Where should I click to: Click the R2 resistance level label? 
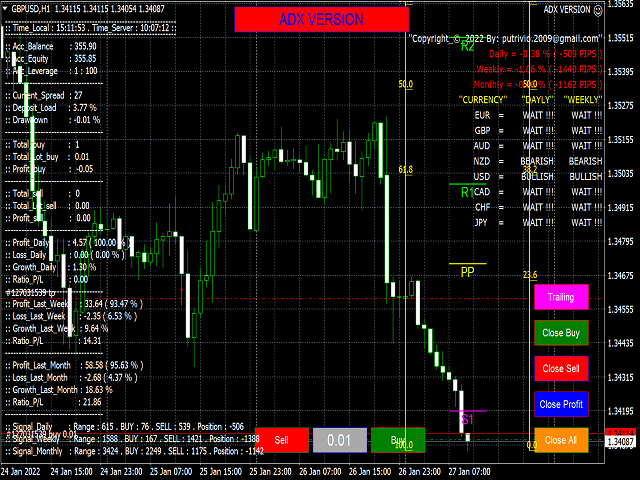[x=467, y=47]
